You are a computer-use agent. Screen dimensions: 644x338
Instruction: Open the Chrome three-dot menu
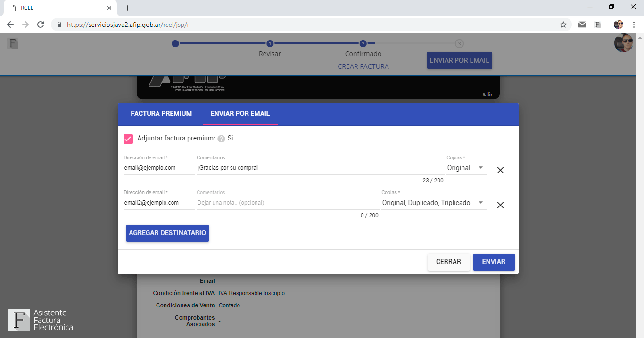[634, 25]
